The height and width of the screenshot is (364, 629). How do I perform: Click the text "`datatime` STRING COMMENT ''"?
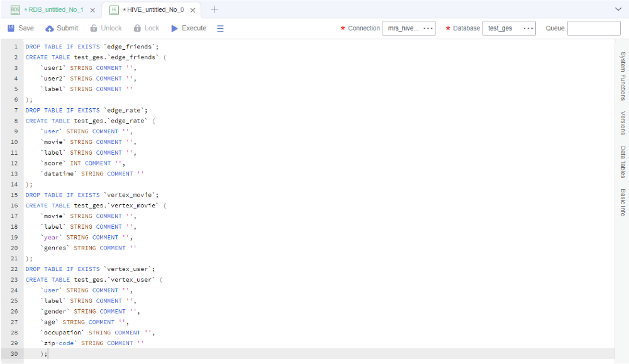coord(92,174)
